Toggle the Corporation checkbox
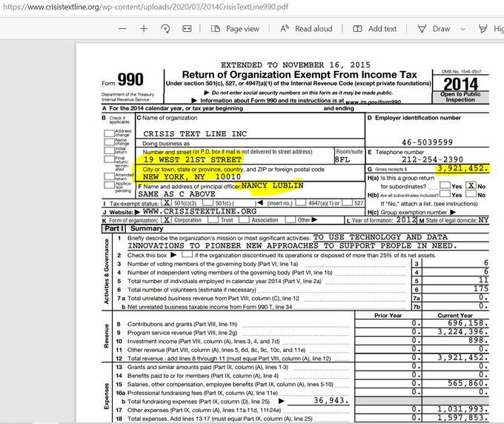This screenshot has width=504, height=424. (166, 220)
